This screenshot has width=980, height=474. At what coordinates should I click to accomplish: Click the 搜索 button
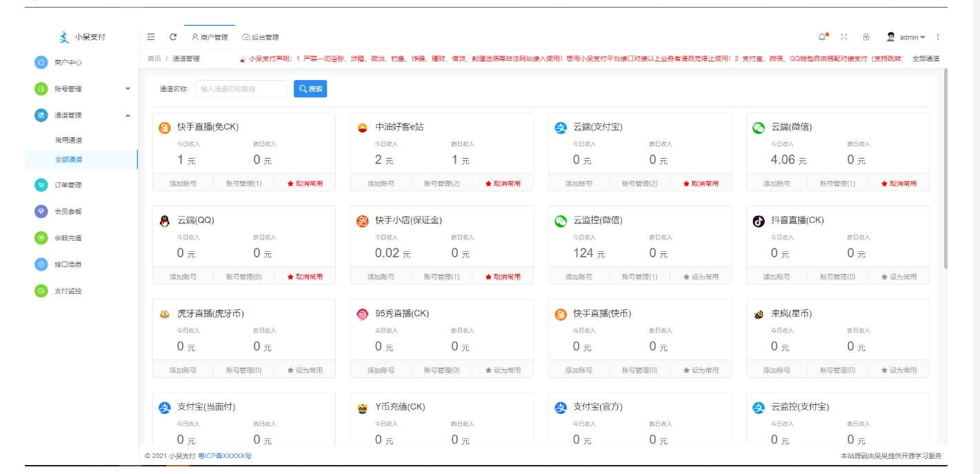click(310, 88)
